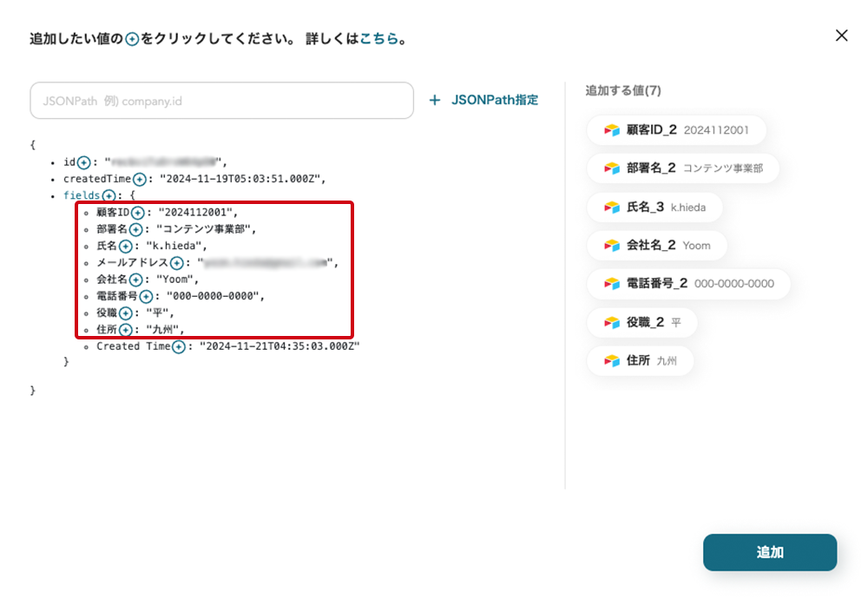Click the plus icon beside 住所
Image resolution: width=868 pixels, height=599 pixels.
125,330
